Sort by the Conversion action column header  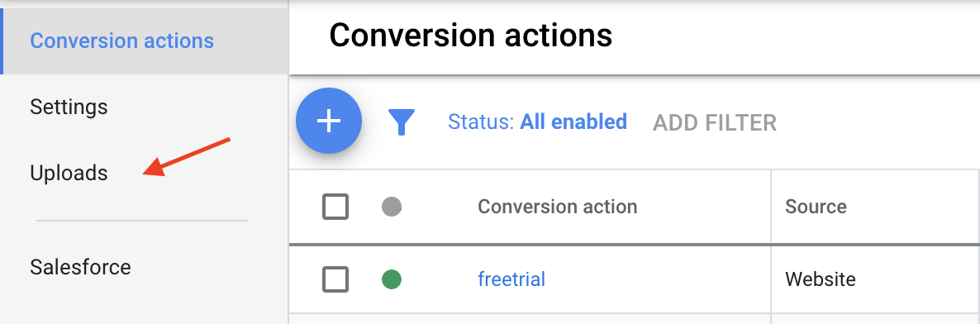[558, 207]
